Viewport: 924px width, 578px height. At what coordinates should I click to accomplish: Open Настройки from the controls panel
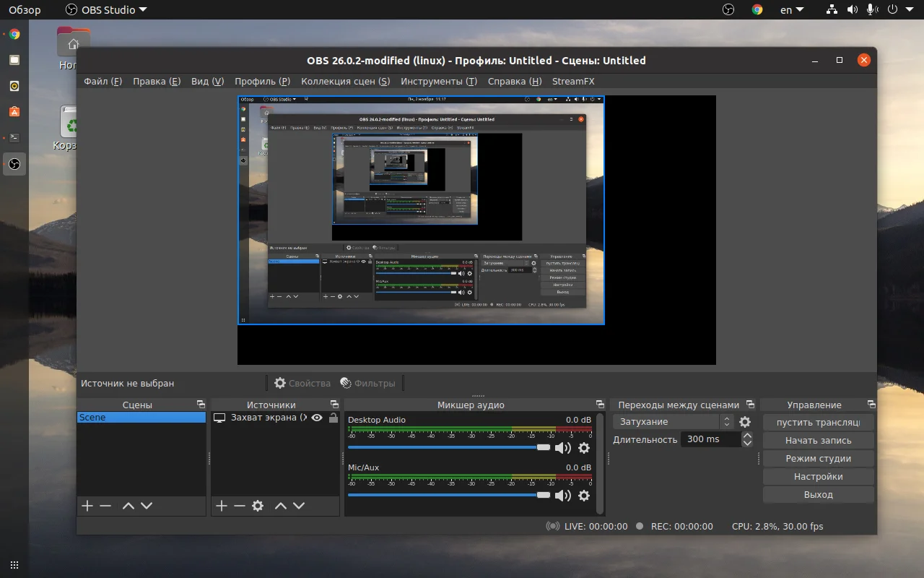point(818,477)
